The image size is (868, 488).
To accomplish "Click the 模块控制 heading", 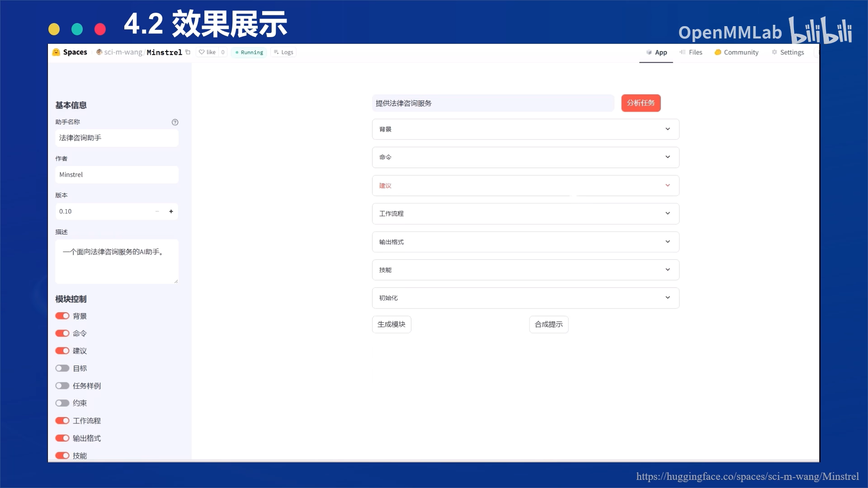I will coord(71,299).
